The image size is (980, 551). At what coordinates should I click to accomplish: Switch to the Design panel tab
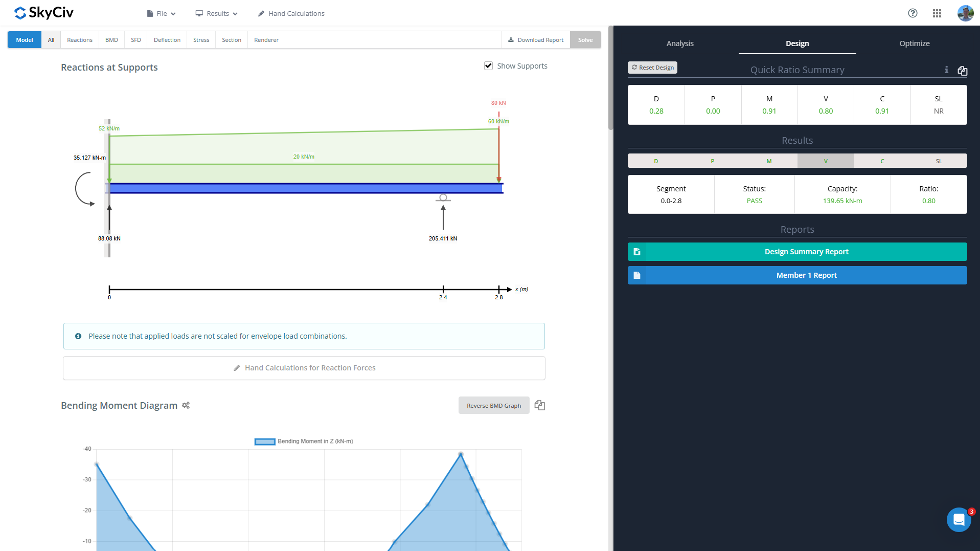pyautogui.click(x=797, y=43)
